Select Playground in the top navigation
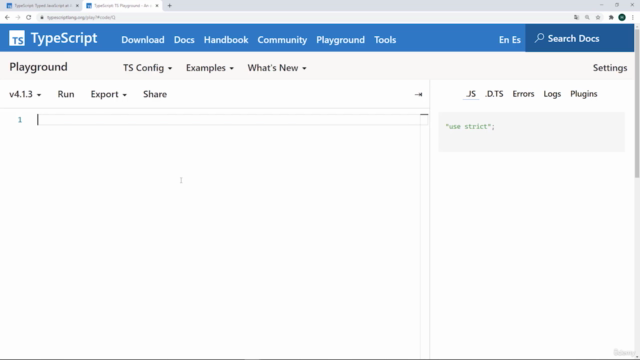This screenshot has height=360, width=640. pos(340,40)
